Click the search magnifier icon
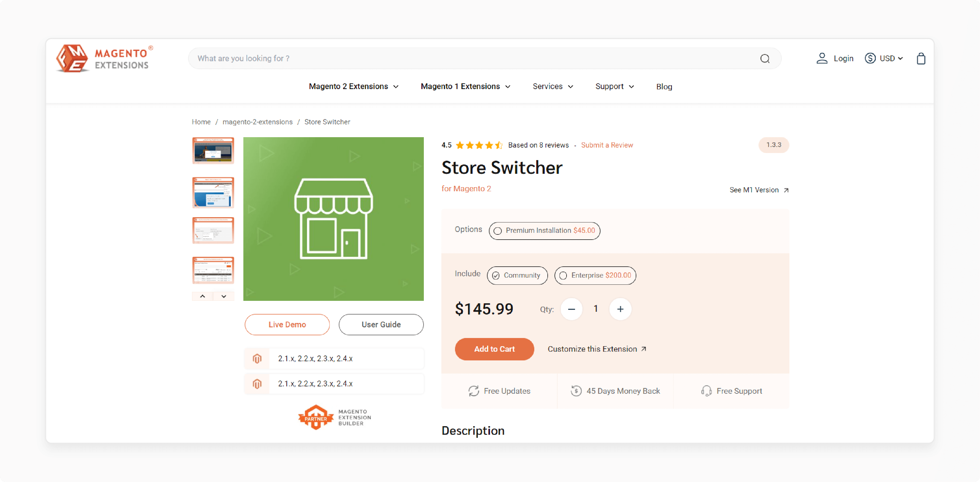 pos(765,58)
